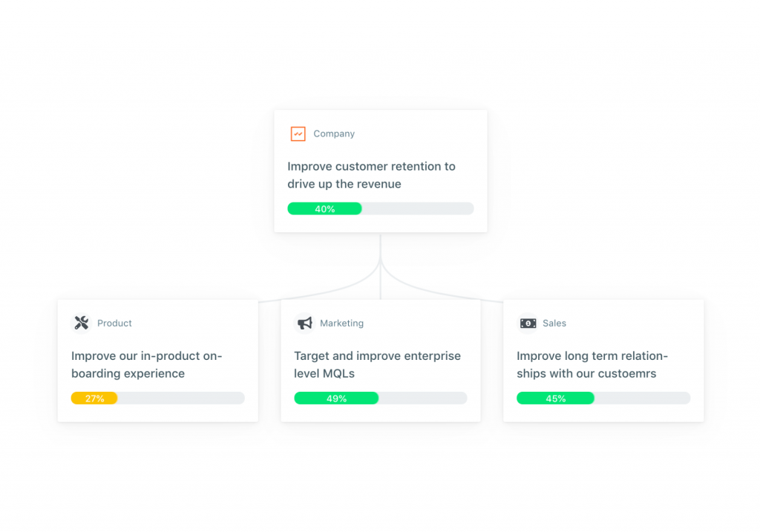This screenshot has height=532, width=760.
Task: Click the Company chart icon
Action: (x=298, y=134)
